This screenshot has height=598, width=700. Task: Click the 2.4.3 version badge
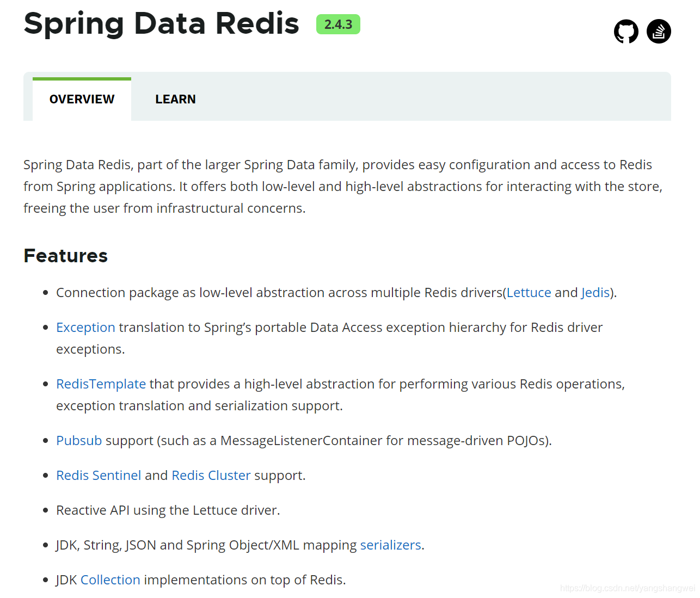click(338, 24)
